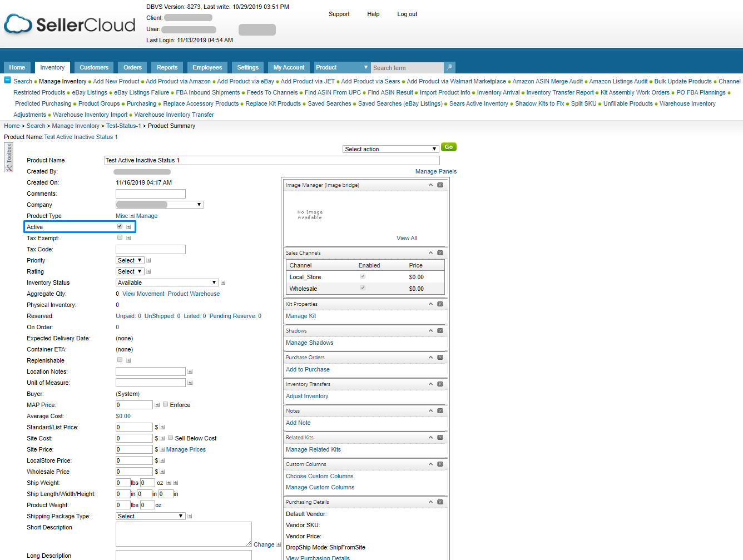
Task: Close the Inventory Transfers panel
Action: point(440,384)
